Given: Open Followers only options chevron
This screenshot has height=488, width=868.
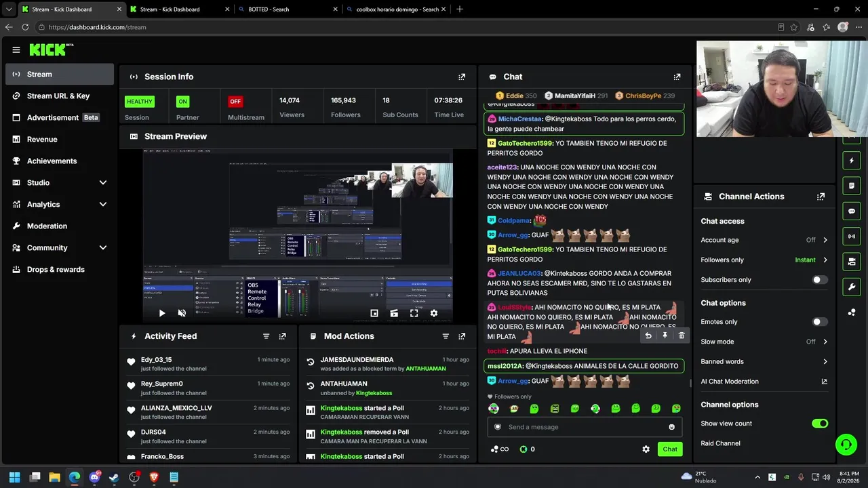Looking at the screenshot, I should [825, 260].
